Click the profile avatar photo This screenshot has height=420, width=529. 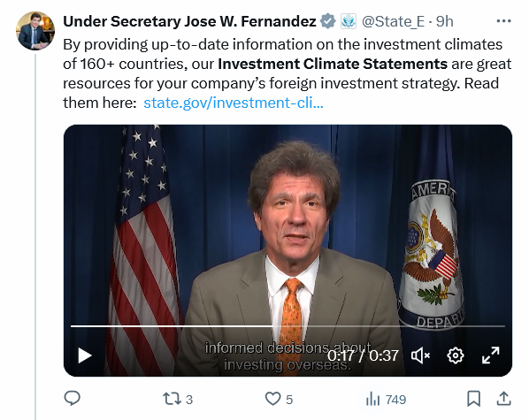click(x=35, y=31)
